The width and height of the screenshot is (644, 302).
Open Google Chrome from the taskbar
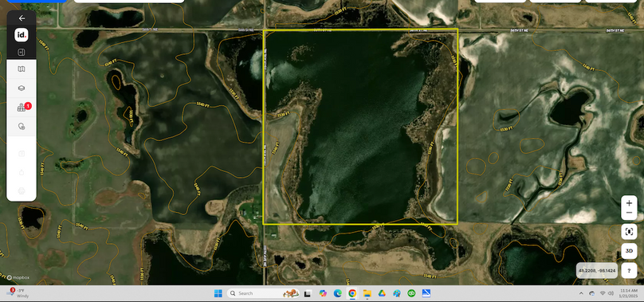point(352,293)
